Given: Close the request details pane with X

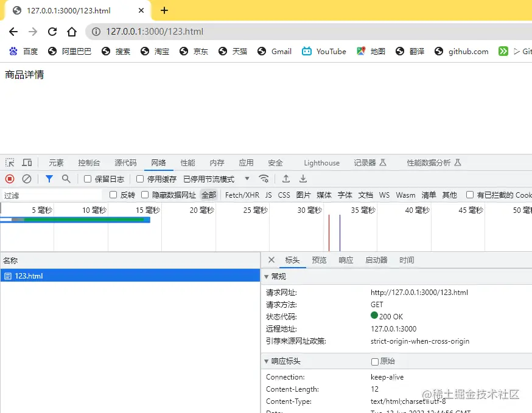Looking at the screenshot, I should (271, 260).
